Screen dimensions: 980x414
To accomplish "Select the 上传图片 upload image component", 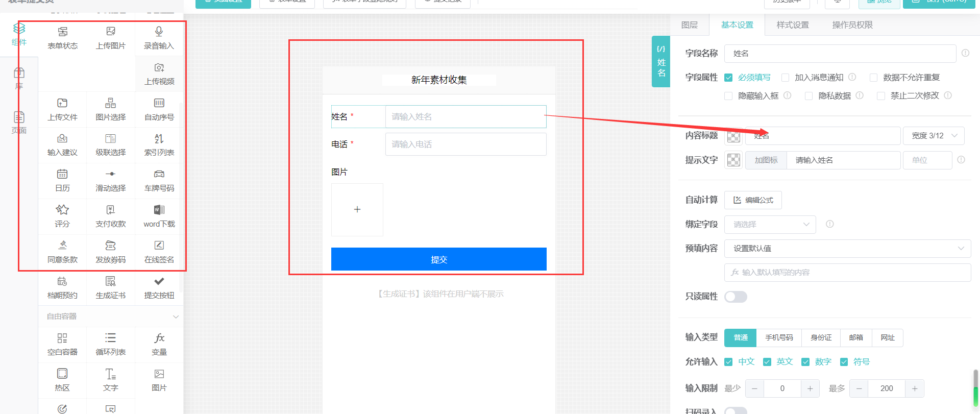I will pos(110,38).
